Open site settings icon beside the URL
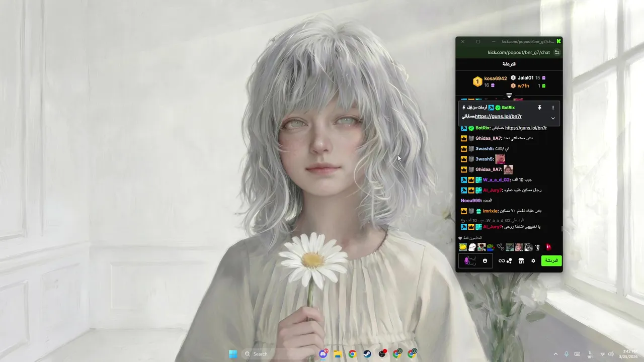 (x=557, y=52)
